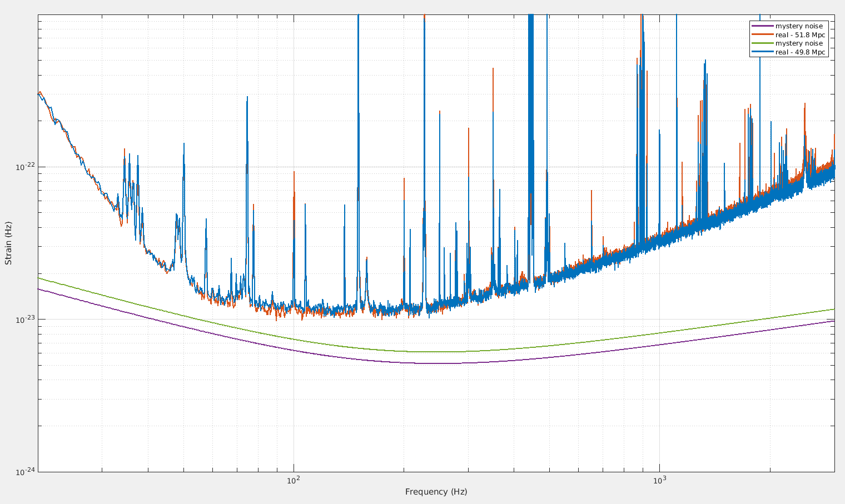
Task: Select the 'mystery noise' label beside the purple line
Action: (x=799, y=26)
